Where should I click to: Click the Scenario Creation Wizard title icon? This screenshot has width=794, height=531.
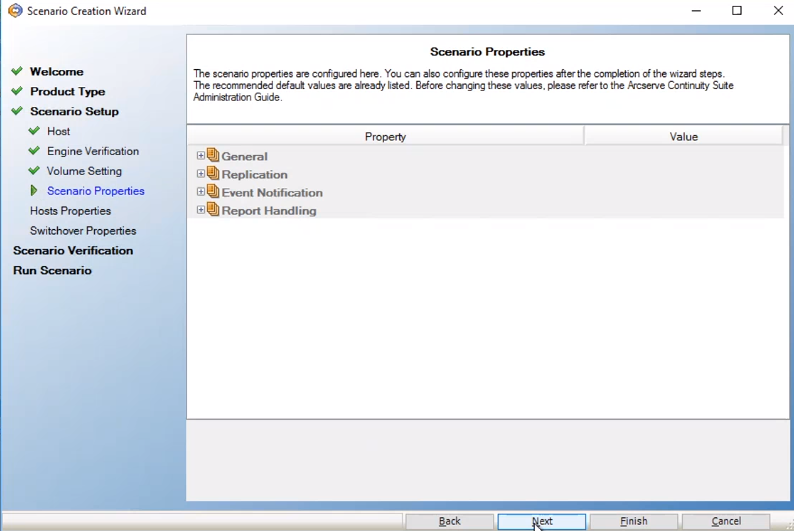click(15, 11)
